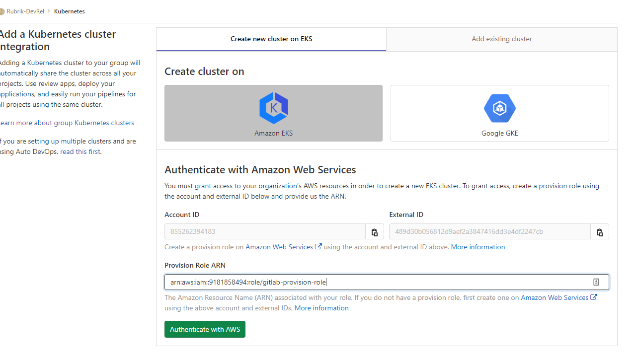Open Learn more about group Kubernetes clusters

[x=66, y=123]
